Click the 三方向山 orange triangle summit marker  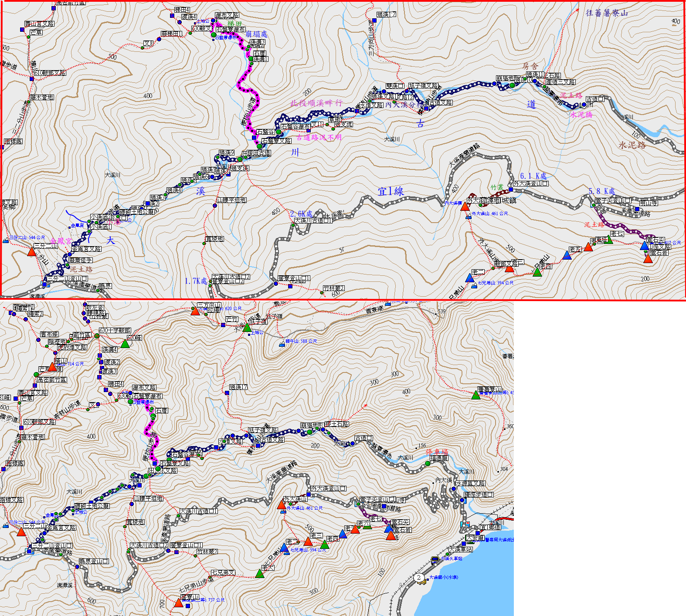[x=195, y=311]
